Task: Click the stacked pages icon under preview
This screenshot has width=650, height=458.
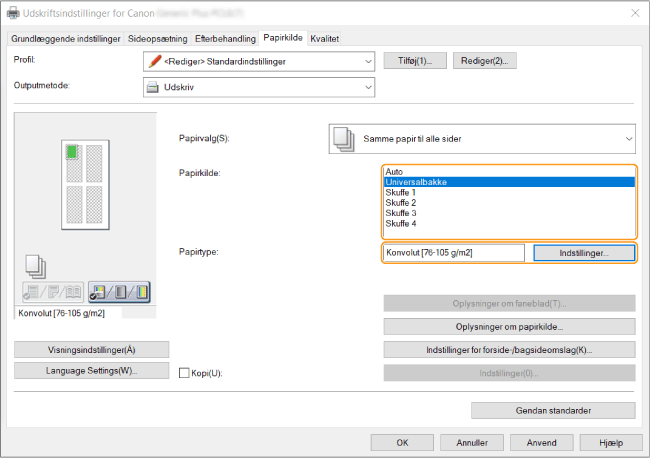Action: tap(34, 266)
